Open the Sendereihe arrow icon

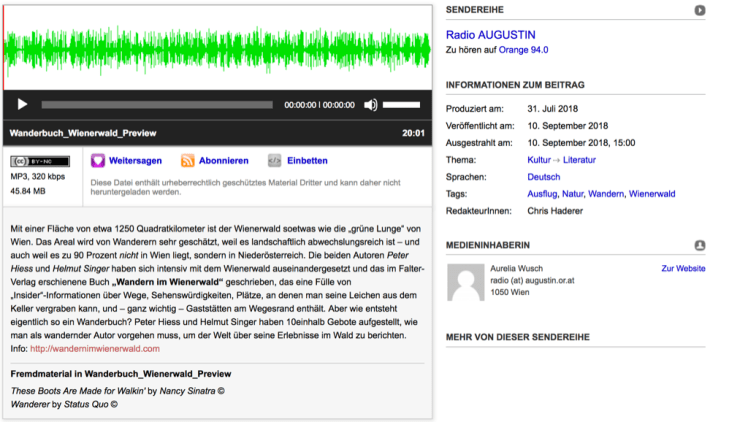coord(700,10)
